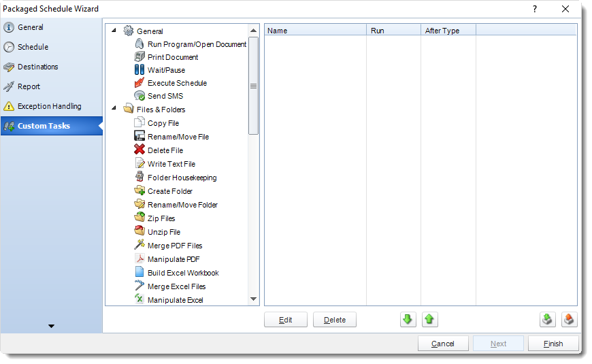This screenshot has height=364, width=592.
Task: Select 'Merge PDF Files' label in tree
Action: click(x=175, y=246)
